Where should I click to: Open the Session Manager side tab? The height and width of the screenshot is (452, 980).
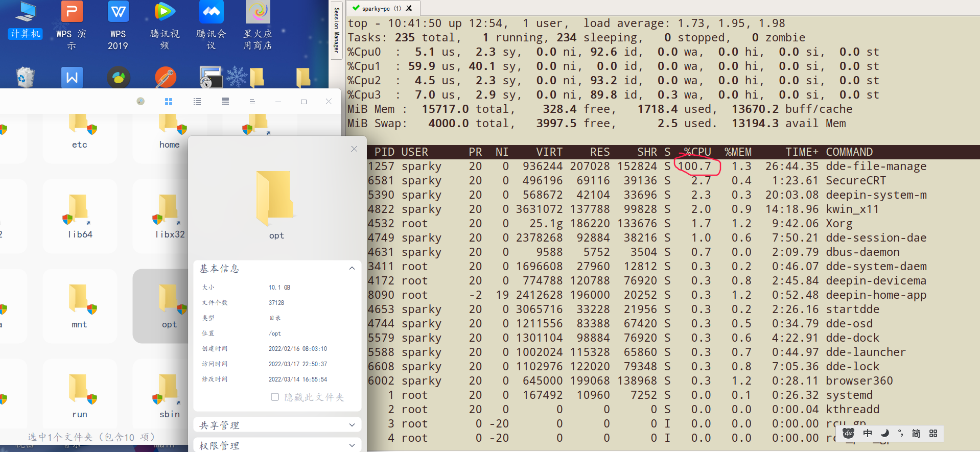336,30
